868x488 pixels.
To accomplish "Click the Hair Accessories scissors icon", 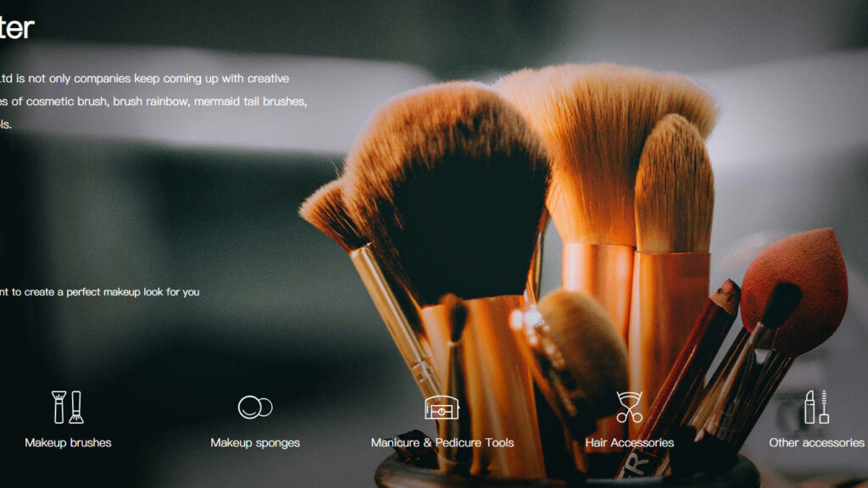I will tap(629, 408).
